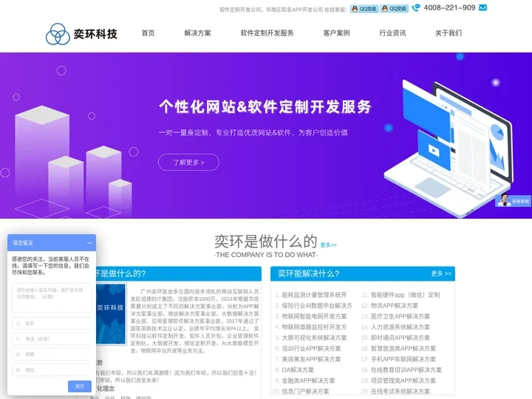Open 人力资源系统解决方案 link
532x399 pixels.
coord(400,327)
